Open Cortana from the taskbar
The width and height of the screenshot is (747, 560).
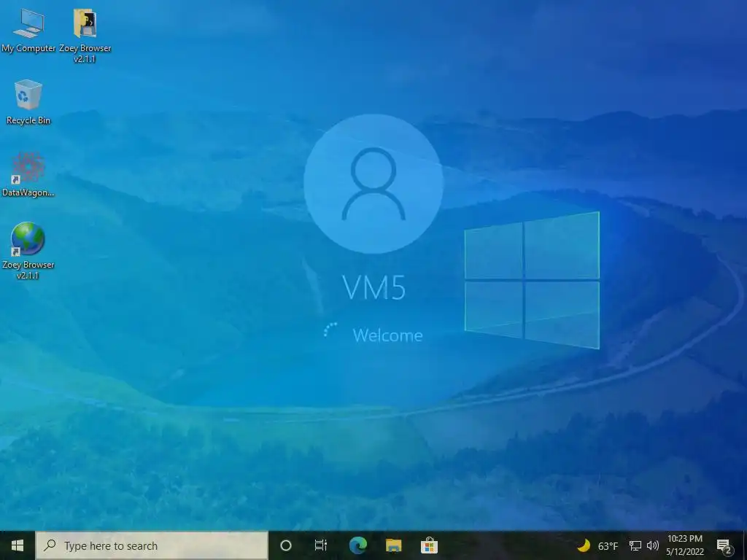(286, 545)
